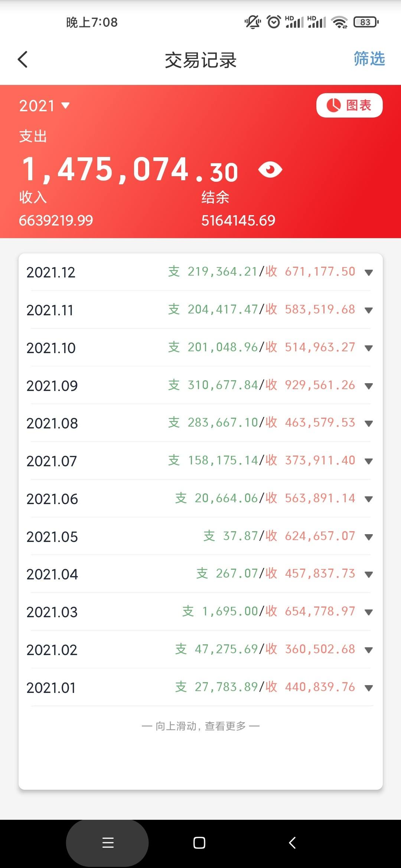401x868 pixels.
Task: Expand the 2021.12 month row arrow
Action: click(368, 273)
